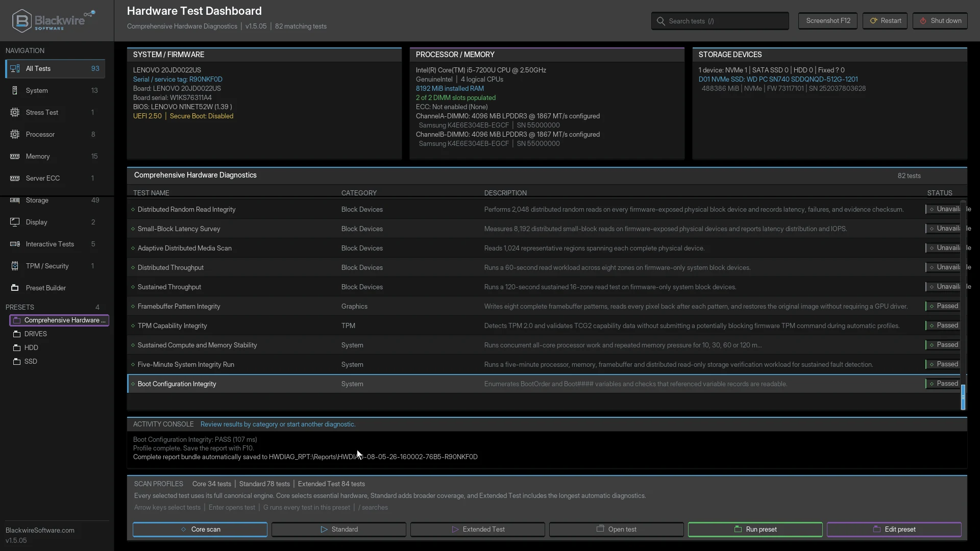Click the Preset Builder icon
The width and height of the screenshot is (980, 551).
pos(15,288)
